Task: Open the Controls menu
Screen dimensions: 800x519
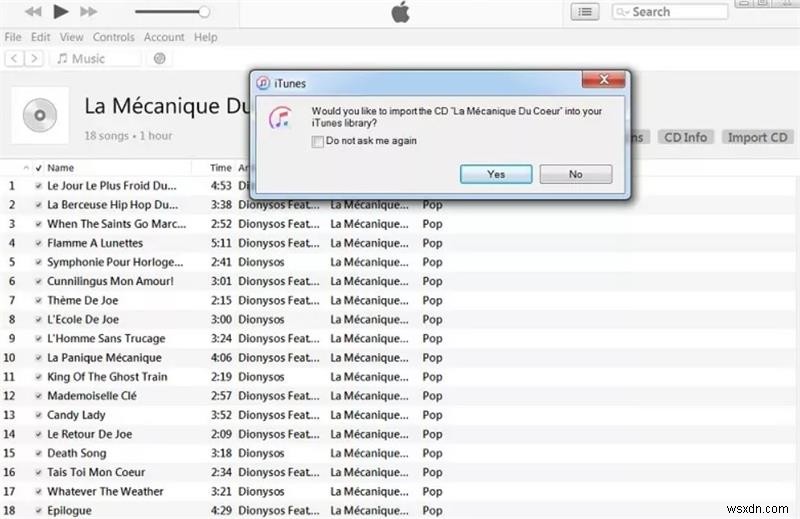Action: 113,37
